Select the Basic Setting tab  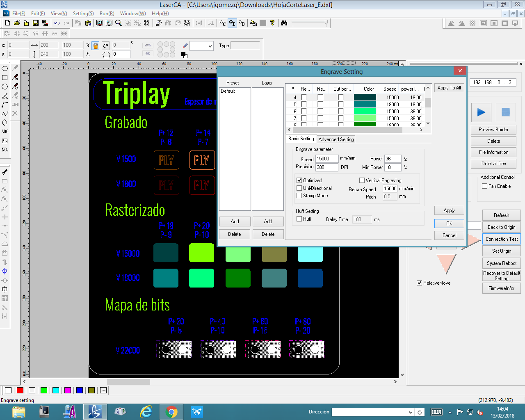pyautogui.click(x=301, y=139)
